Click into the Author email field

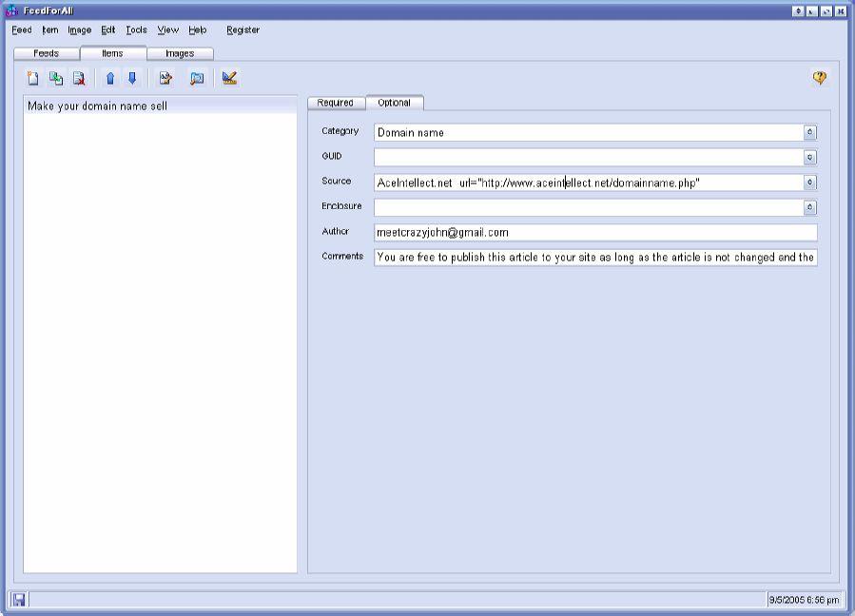[x=594, y=232]
